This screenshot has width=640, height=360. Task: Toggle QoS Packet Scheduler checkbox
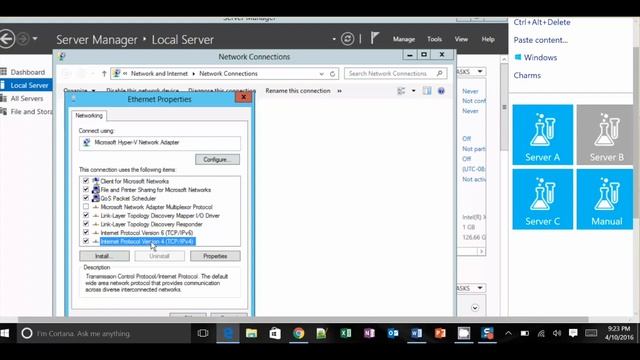[x=86, y=198]
